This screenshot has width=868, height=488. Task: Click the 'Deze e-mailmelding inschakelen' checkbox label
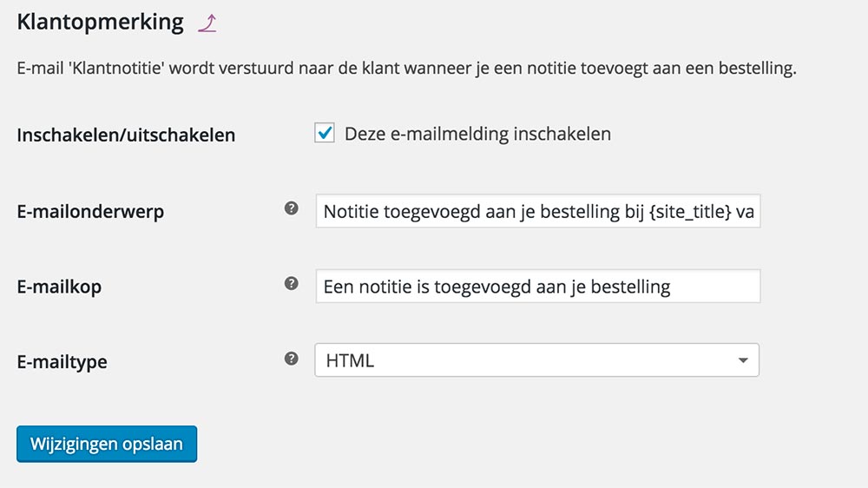click(x=477, y=134)
